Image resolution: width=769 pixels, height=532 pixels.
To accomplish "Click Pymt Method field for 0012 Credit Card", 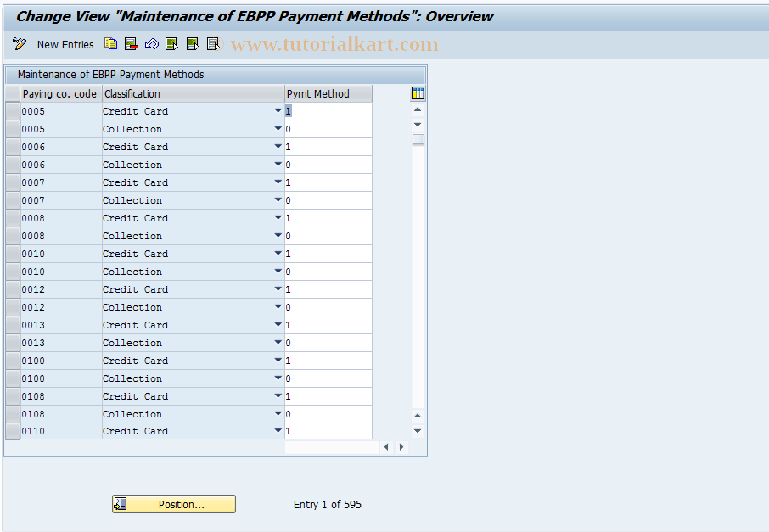I will coord(328,289).
